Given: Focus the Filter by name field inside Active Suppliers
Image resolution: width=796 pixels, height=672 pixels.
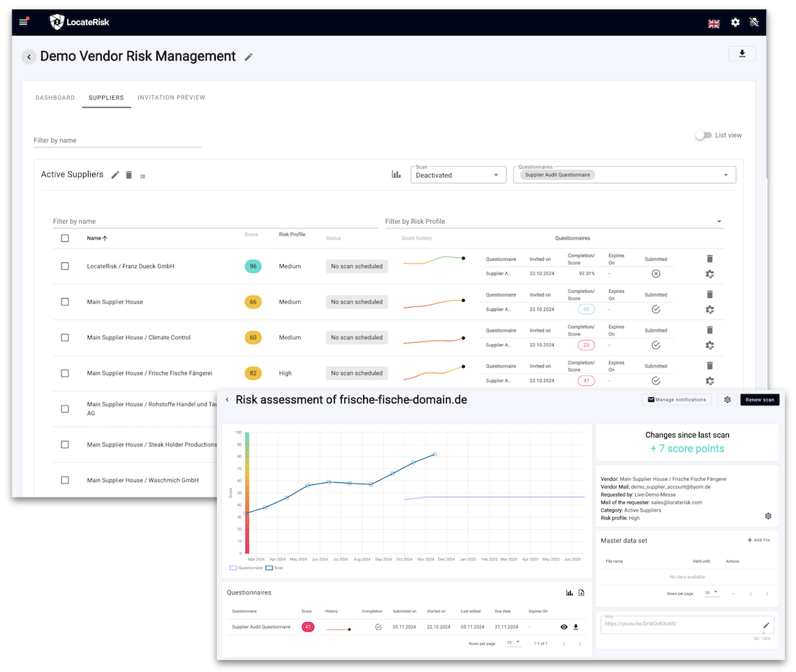Looking at the screenshot, I should point(215,221).
